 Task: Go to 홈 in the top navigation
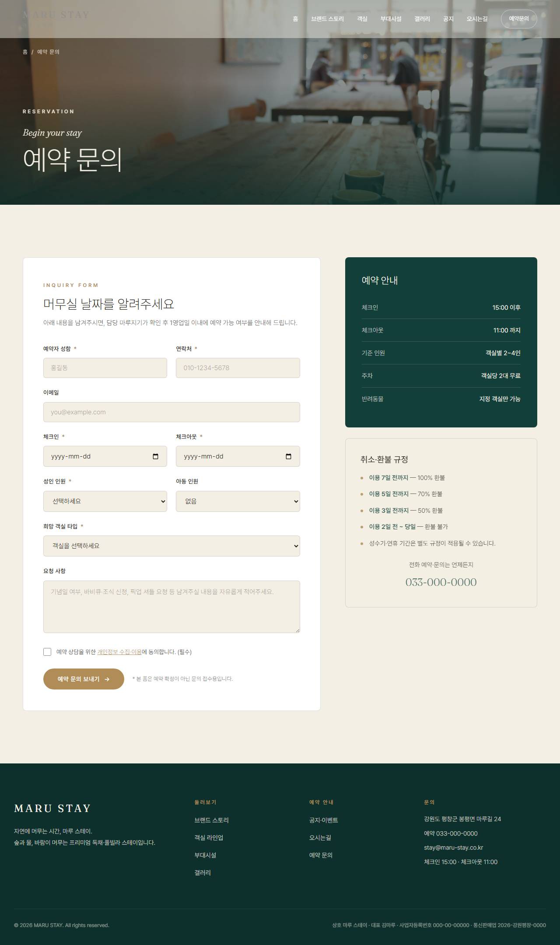(x=295, y=19)
